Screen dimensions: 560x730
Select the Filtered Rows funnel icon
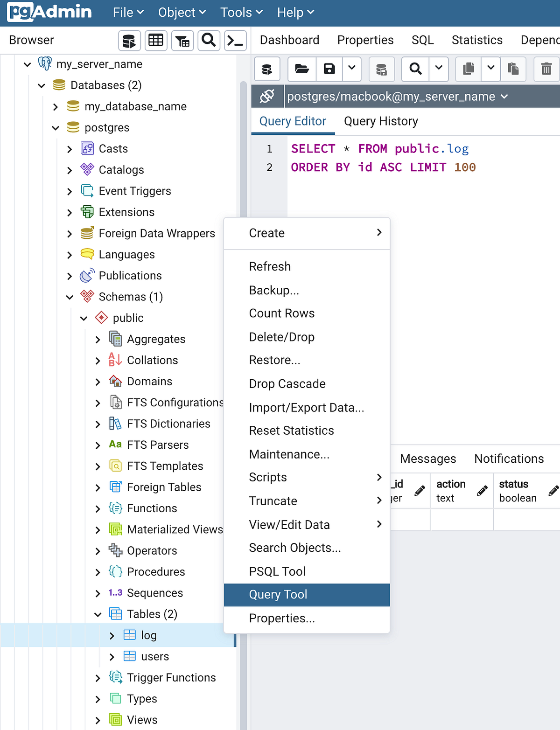coord(182,40)
